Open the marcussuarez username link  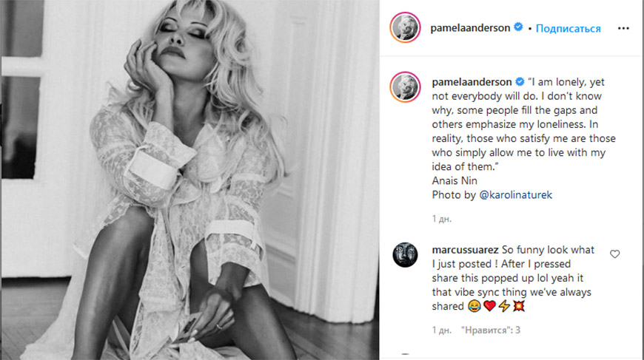coord(465,250)
